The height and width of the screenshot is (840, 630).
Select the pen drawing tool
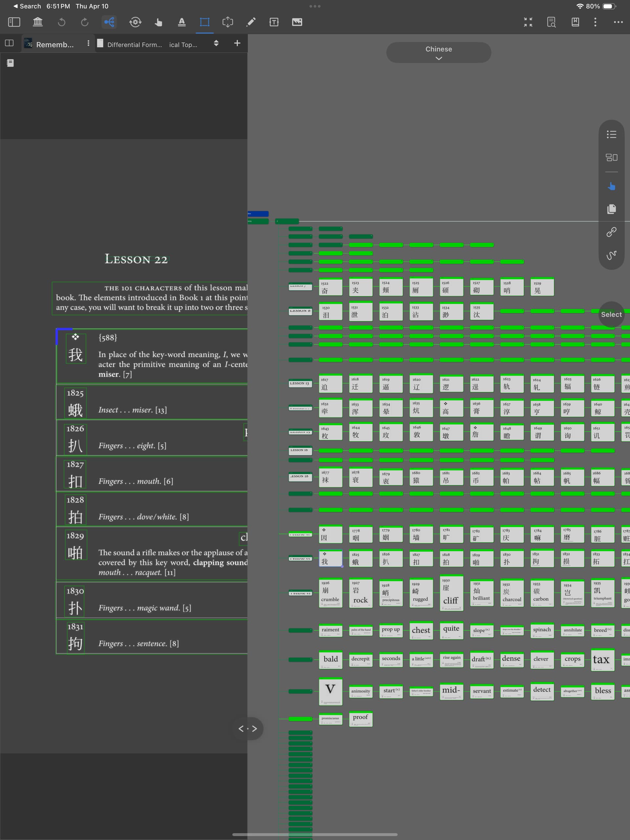(251, 22)
